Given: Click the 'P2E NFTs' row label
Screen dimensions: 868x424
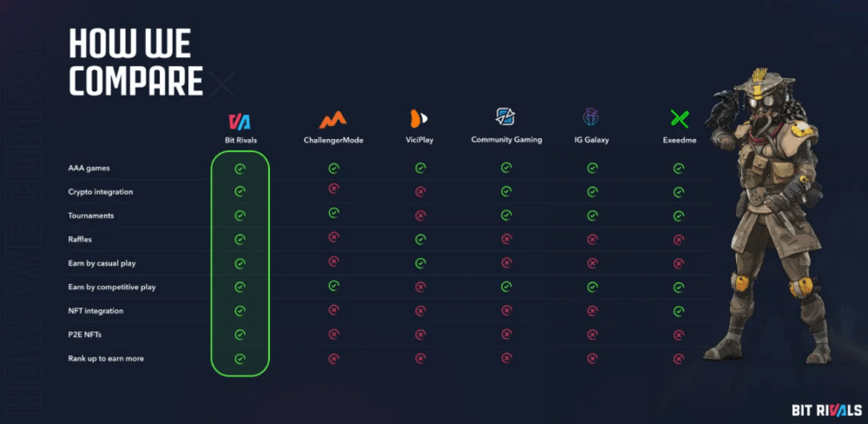Looking at the screenshot, I should [85, 335].
